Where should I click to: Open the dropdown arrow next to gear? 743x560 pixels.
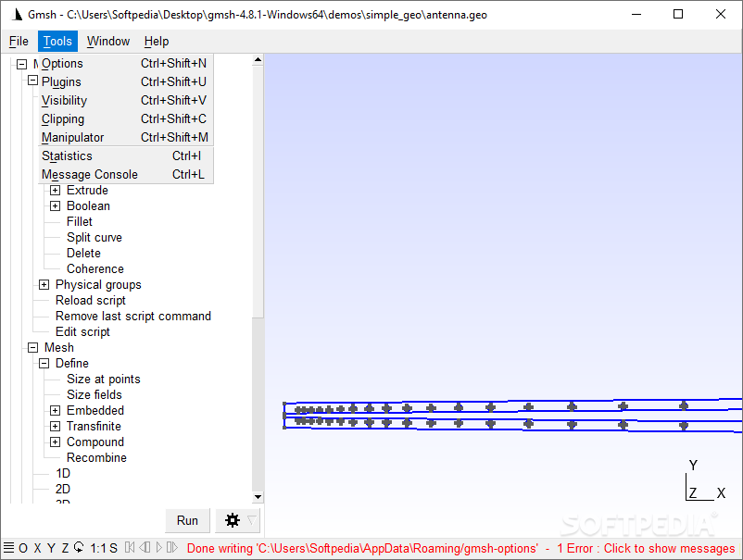pyautogui.click(x=252, y=520)
